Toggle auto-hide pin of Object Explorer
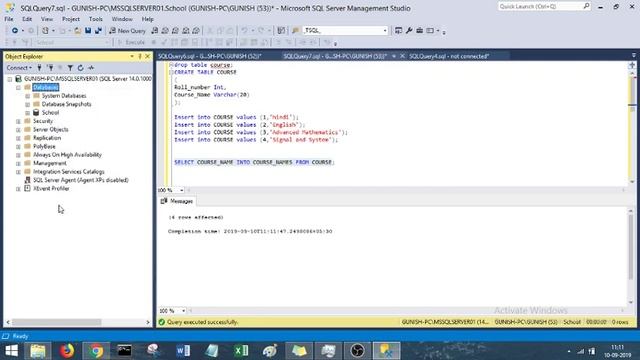The width and height of the screenshot is (640, 360). [140, 56]
